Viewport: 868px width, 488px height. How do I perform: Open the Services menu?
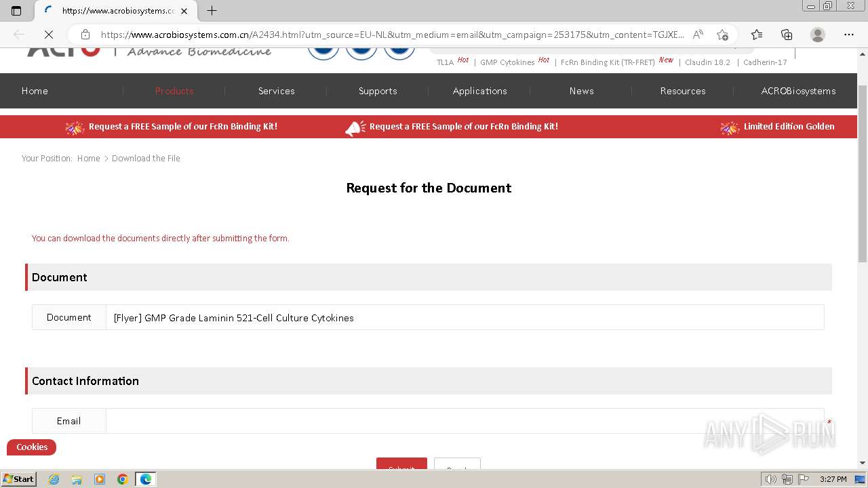click(x=277, y=91)
